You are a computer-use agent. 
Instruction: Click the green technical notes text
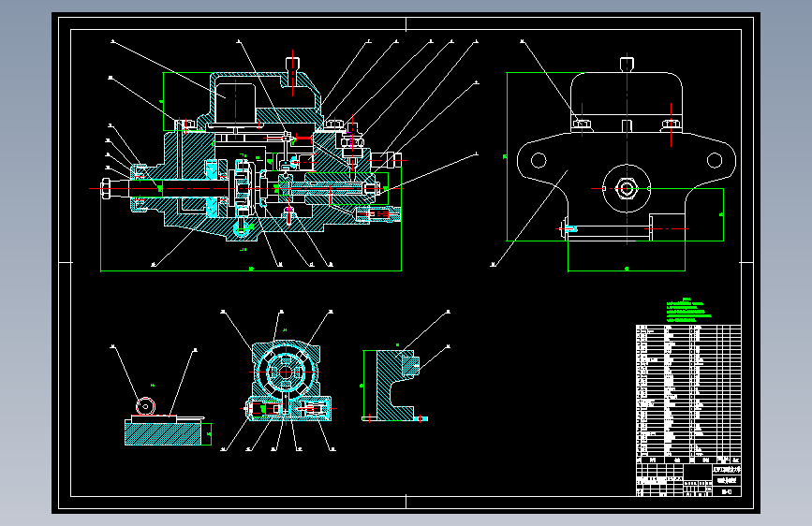[x=688, y=310]
